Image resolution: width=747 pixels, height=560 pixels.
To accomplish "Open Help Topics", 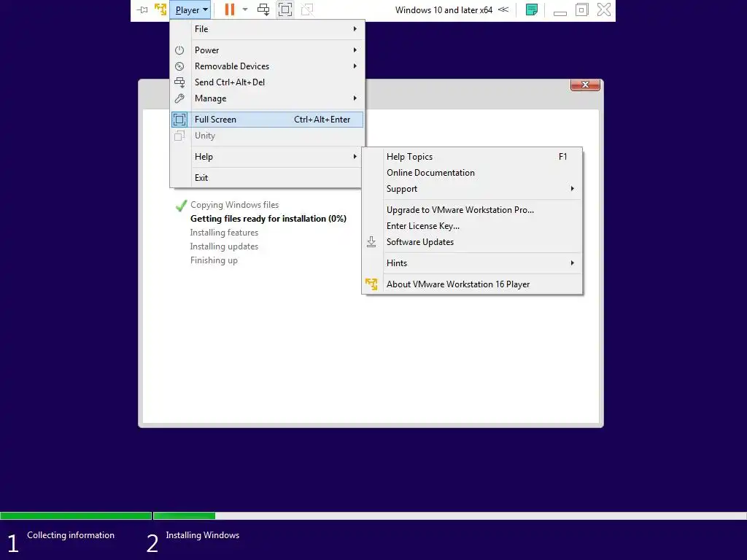I will (472, 157).
